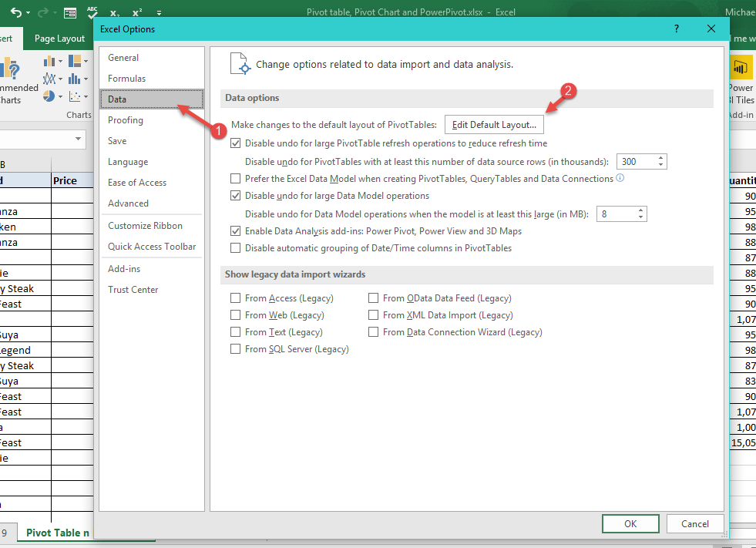Image resolution: width=756 pixels, height=548 pixels.
Task: Insert a line chart from the Charts group
Action: click(x=48, y=78)
